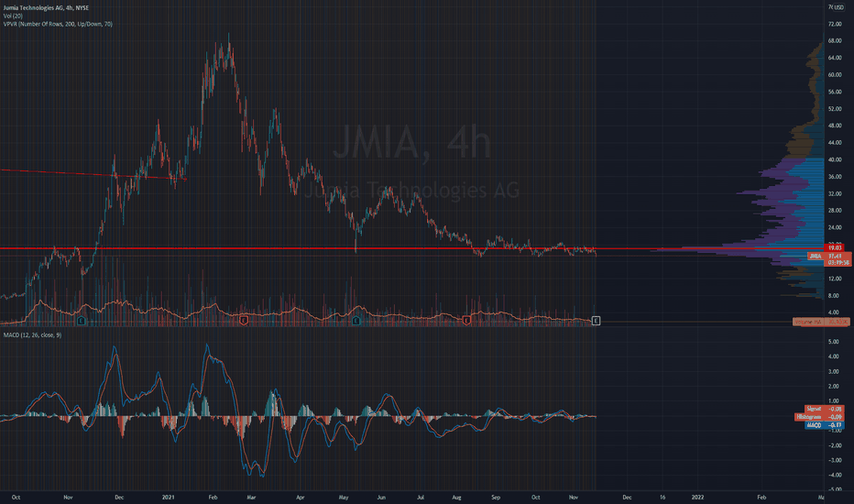The height and width of the screenshot is (504, 854).
Task: Click the 56.00 price scale value
Action: click(x=835, y=92)
